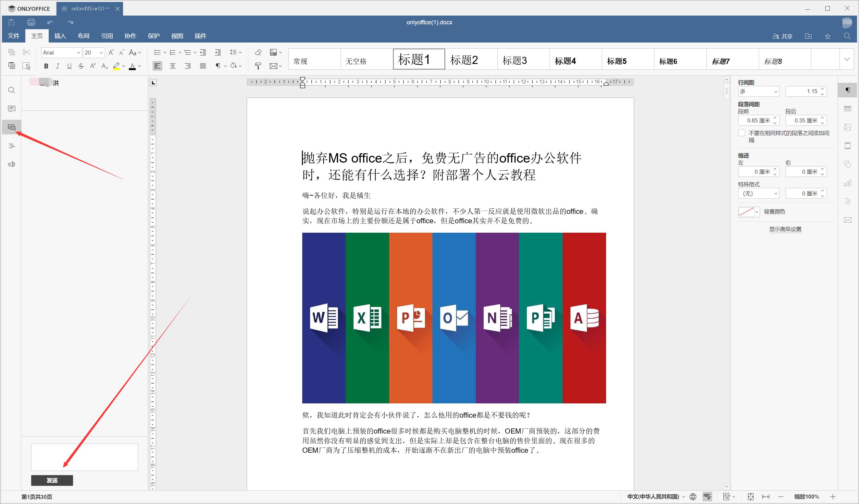Image resolution: width=859 pixels, height=504 pixels.
Task: Open the 视图 ribbon tab
Action: (177, 36)
